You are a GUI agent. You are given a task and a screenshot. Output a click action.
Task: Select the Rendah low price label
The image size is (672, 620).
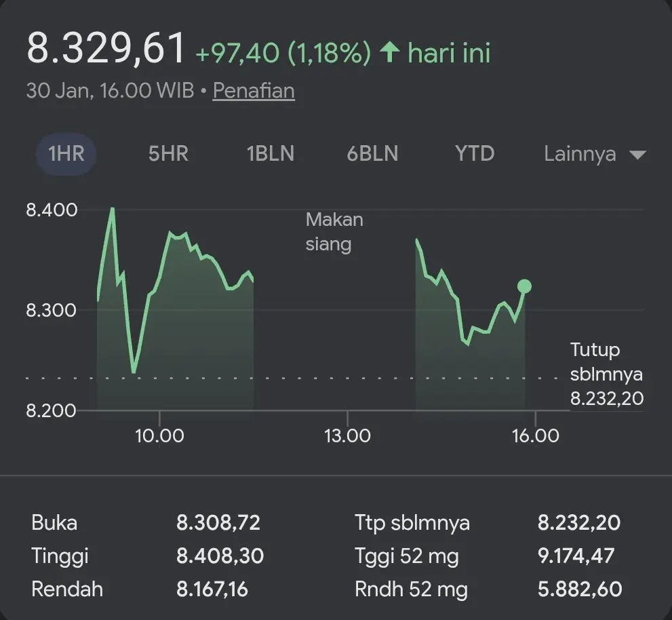point(66,589)
